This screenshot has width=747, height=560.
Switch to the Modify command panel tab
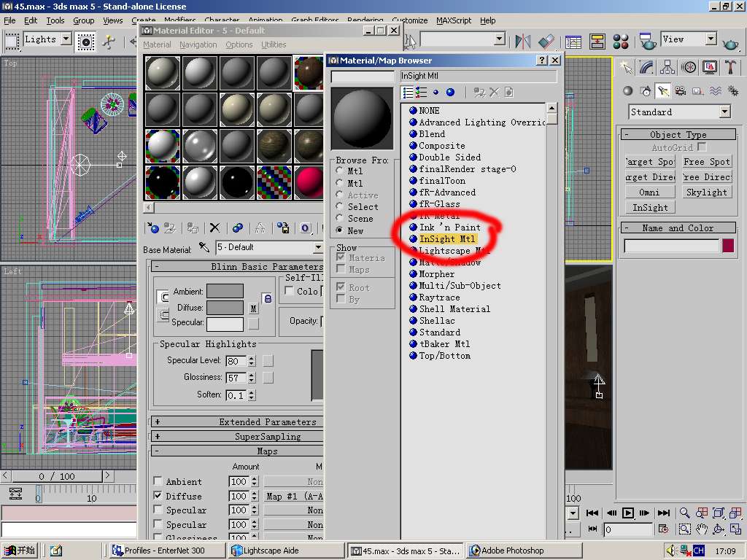click(646, 67)
